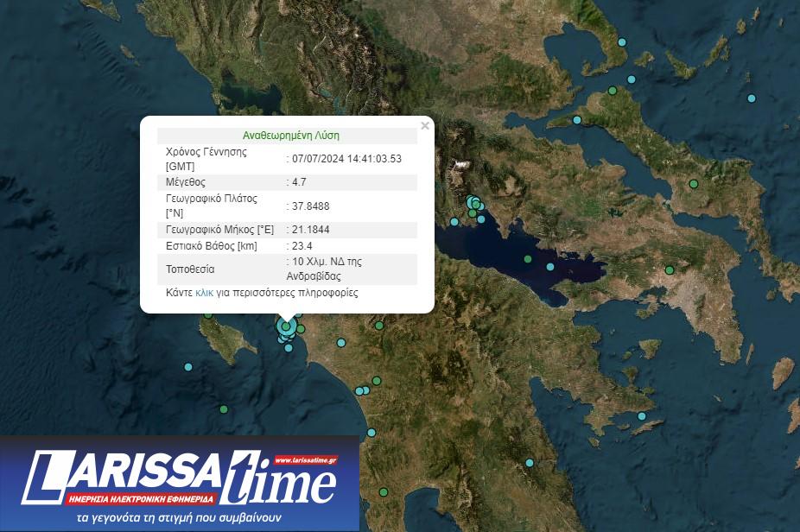Click the topmost cyan marker on the map
Image resolution: width=800 pixels, height=532 pixels.
(x=621, y=42)
